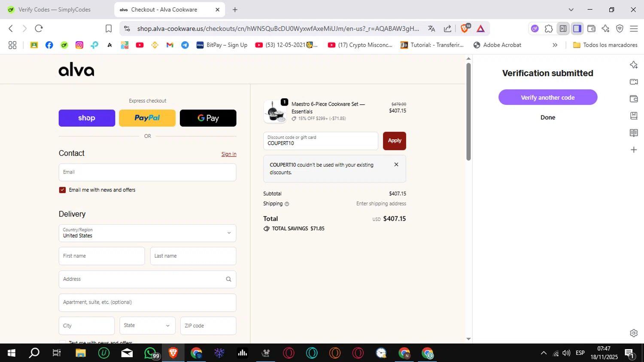This screenshot has width=644, height=362.
Task: Add item to sidebar with plus icon
Action: click(634, 150)
